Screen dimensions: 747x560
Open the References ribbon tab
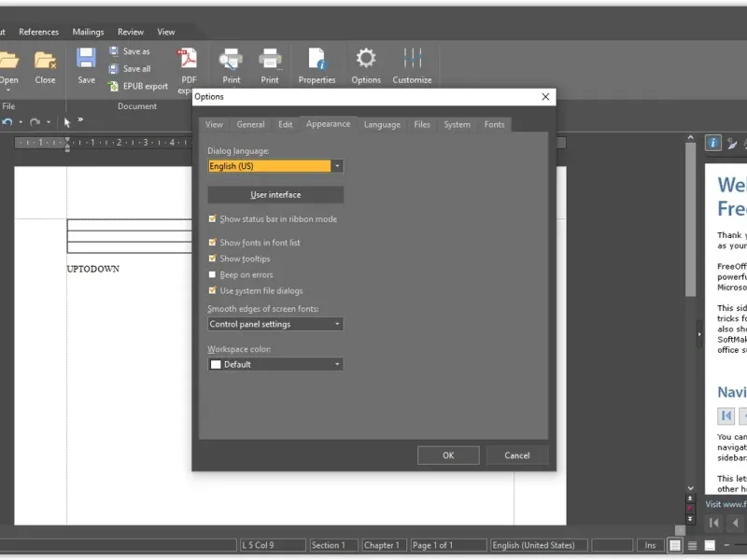(x=38, y=32)
